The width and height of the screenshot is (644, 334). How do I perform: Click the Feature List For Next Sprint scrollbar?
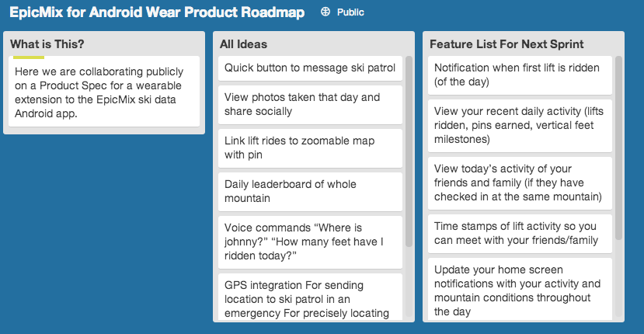[618, 148]
